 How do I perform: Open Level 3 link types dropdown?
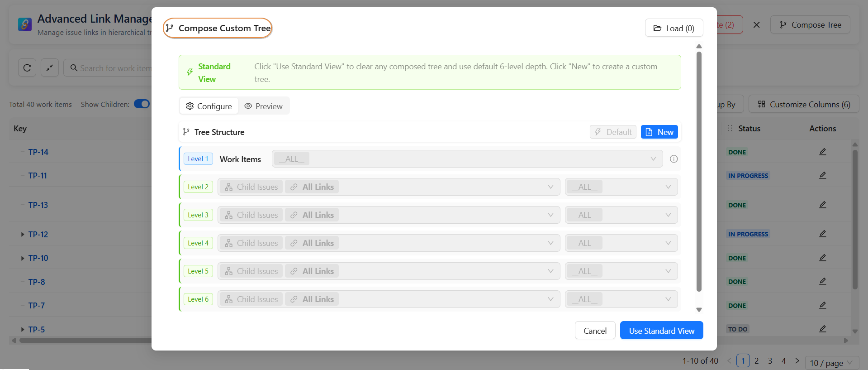(x=389, y=215)
